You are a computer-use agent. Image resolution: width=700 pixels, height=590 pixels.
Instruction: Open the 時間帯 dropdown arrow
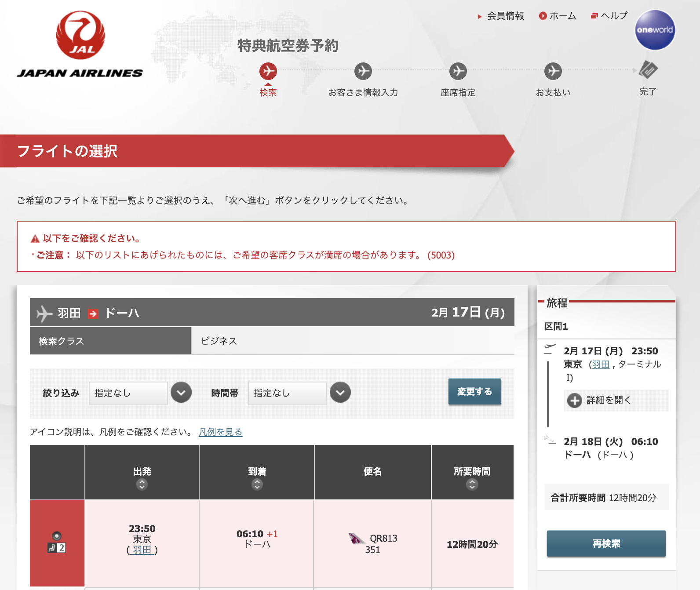[x=340, y=393]
